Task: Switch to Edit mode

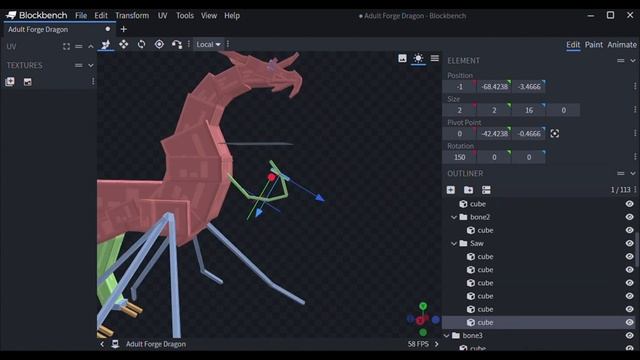Action: (x=573, y=44)
